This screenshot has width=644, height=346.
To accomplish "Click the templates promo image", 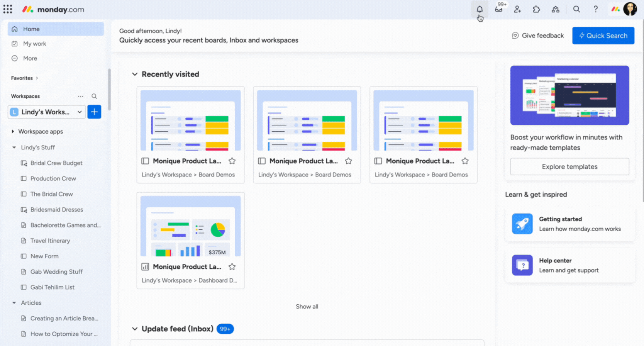I will [x=569, y=95].
